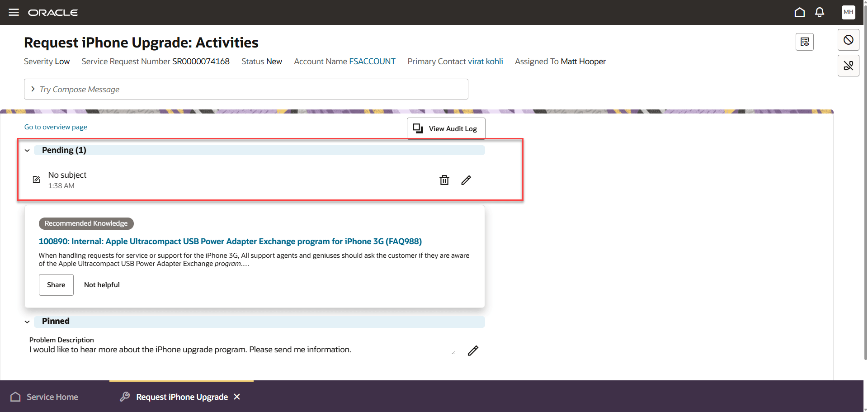Delete the No subject pending draft
Image resolution: width=868 pixels, height=412 pixels.
click(x=444, y=180)
